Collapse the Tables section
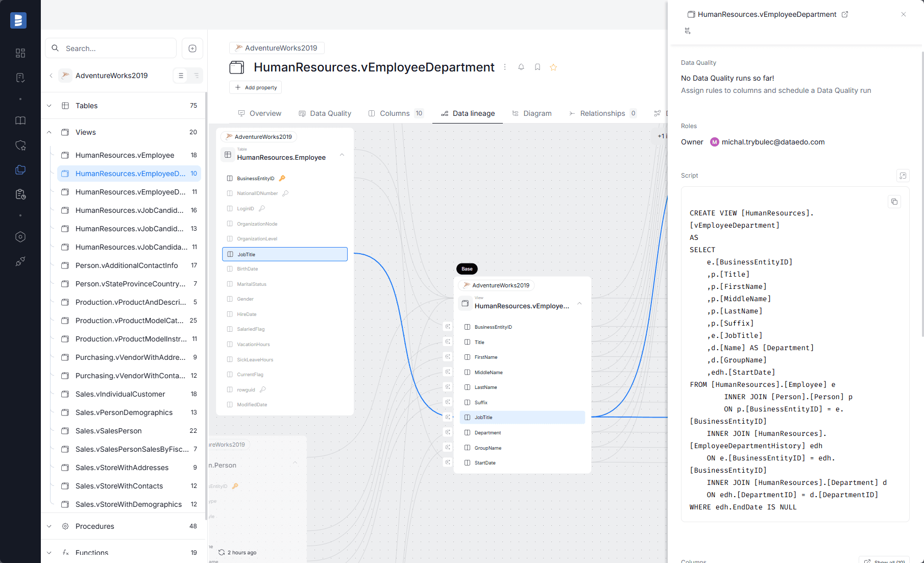The image size is (924, 563). point(49,106)
